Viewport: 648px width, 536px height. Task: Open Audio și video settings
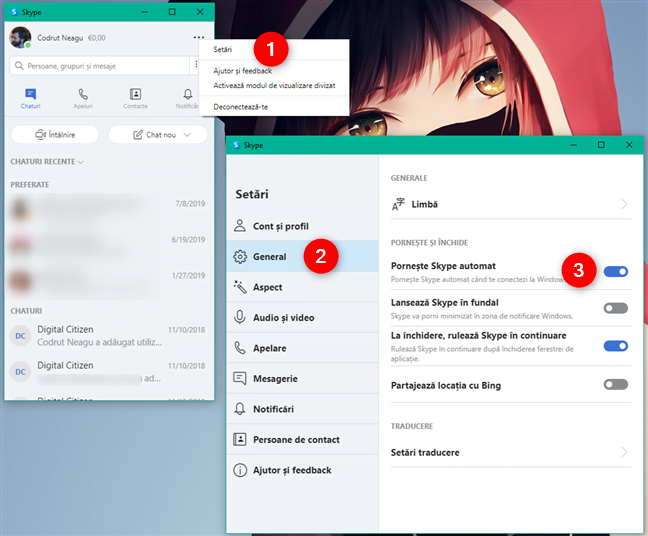(x=303, y=317)
